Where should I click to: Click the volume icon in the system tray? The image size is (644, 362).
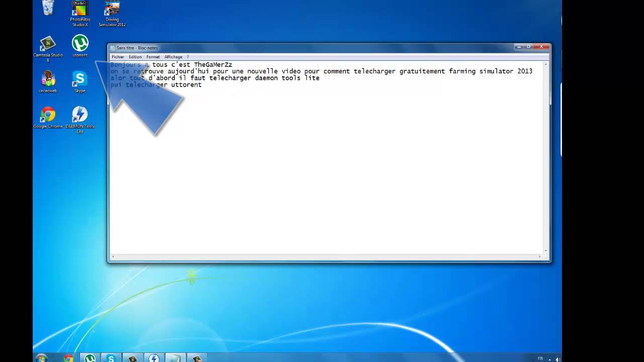point(558,359)
